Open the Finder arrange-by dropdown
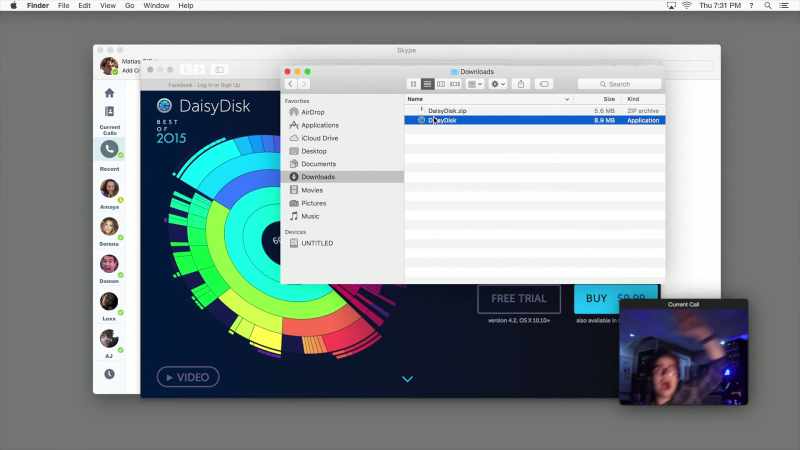Image resolution: width=800 pixels, height=450 pixels. [475, 84]
